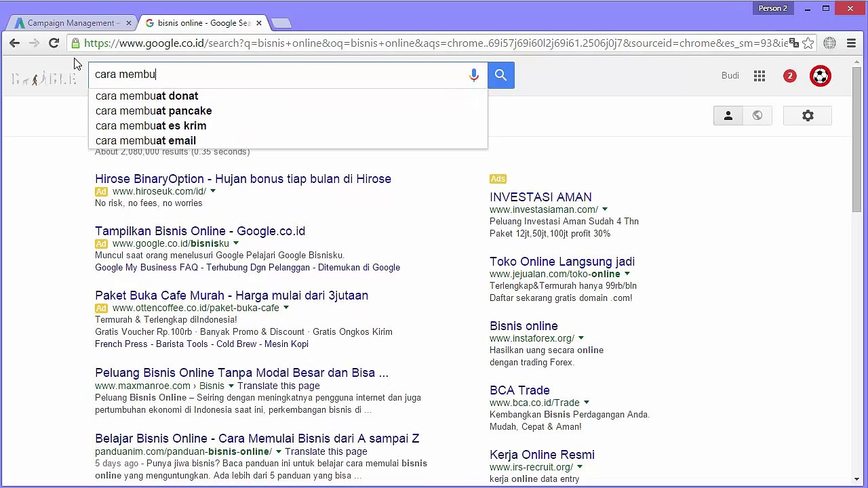
Task: Open Tampilkan Bisnis - Google.co.id result
Action: 200,231
